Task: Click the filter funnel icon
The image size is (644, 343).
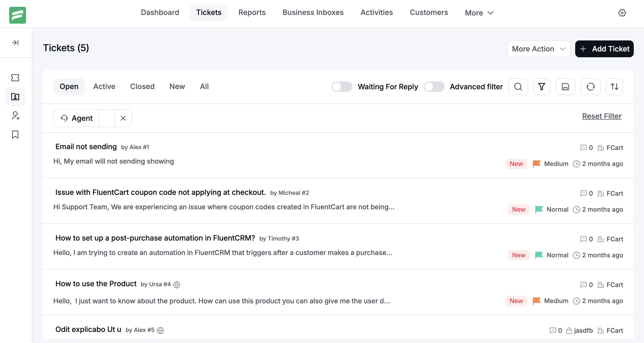Action: coord(542,87)
